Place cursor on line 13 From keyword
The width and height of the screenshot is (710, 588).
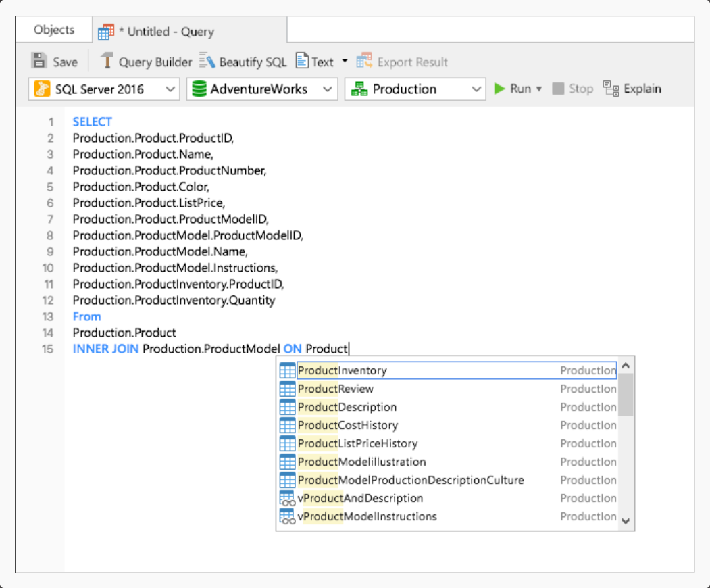pos(86,316)
